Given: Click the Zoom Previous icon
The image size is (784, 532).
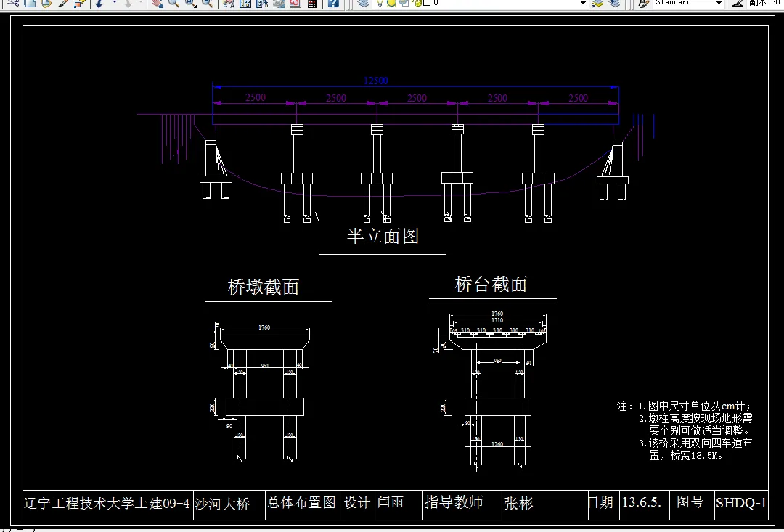Looking at the screenshot, I should [x=207, y=3].
